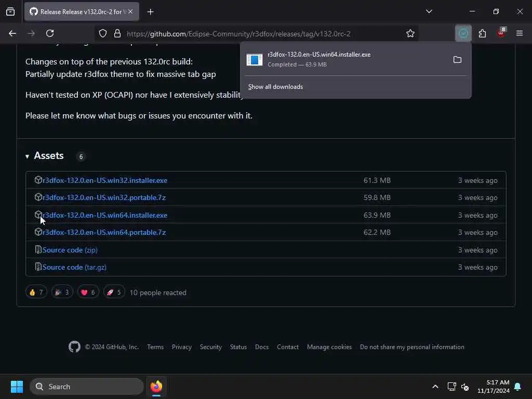Download r3dfox-132.0.en-US.win32.portable.7z
This screenshot has width=532, height=399.
point(104,197)
